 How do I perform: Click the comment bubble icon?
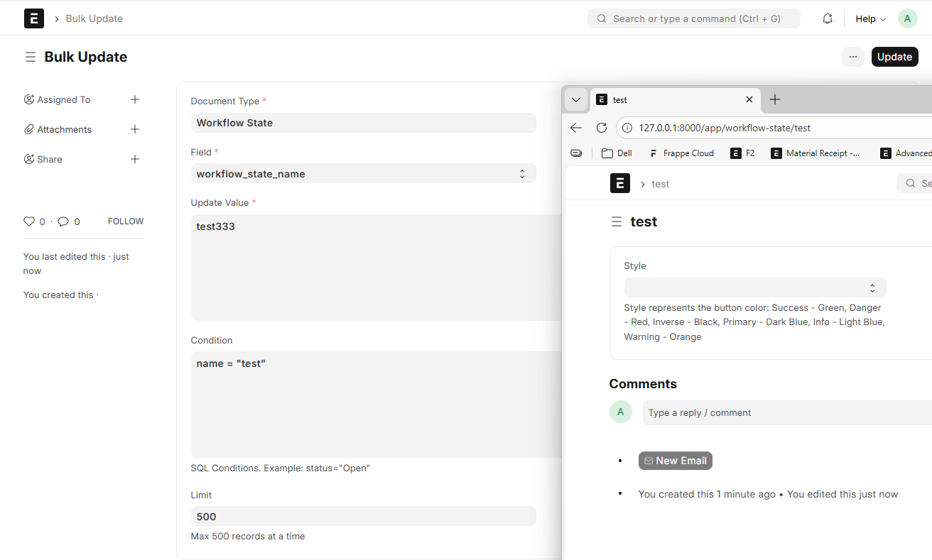tap(63, 221)
